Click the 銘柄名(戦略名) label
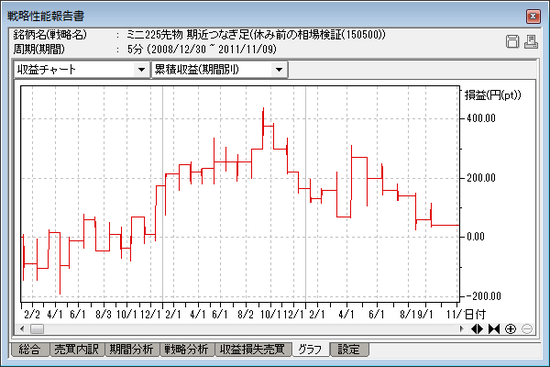The width and height of the screenshot is (550, 367). [50, 35]
